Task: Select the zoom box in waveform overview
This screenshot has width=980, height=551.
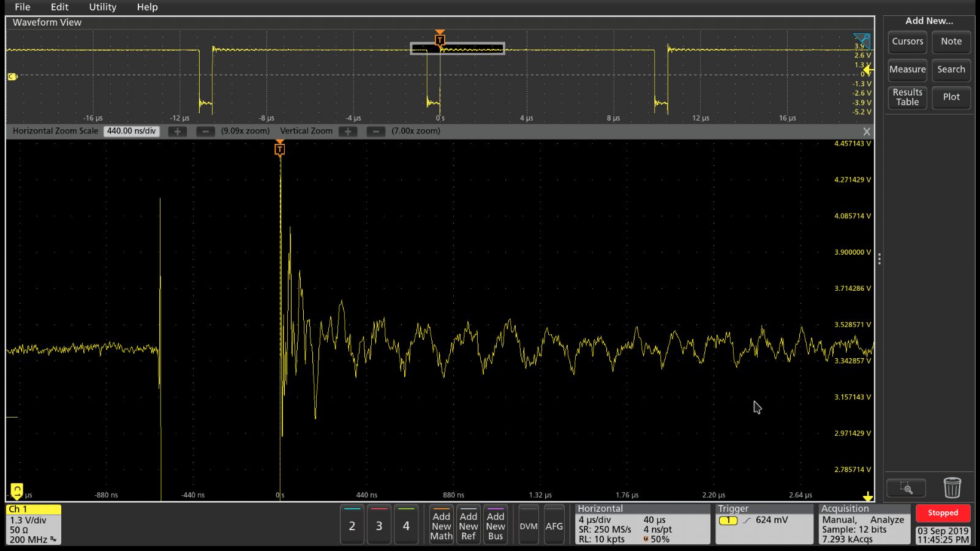Action: tap(458, 49)
